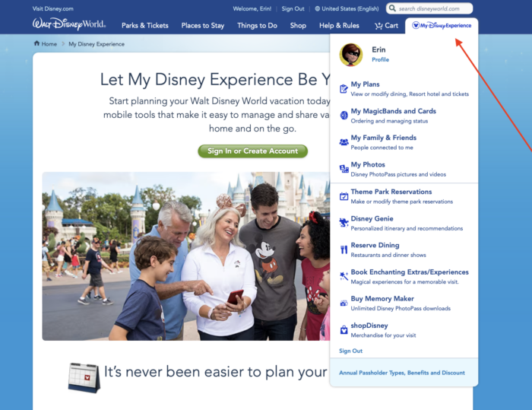Click the search magnifier icon
Image resolution: width=532 pixels, height=410 pixels.
pos(393,8)
